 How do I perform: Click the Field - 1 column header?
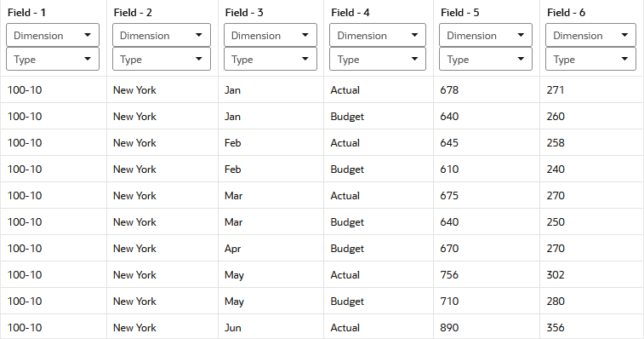(x=26, y=13)
